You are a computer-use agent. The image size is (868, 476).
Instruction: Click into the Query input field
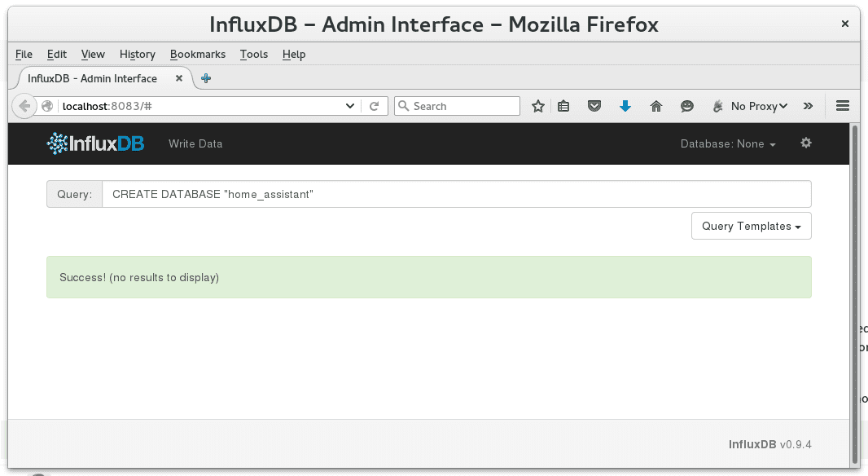[x=456, y=194]
